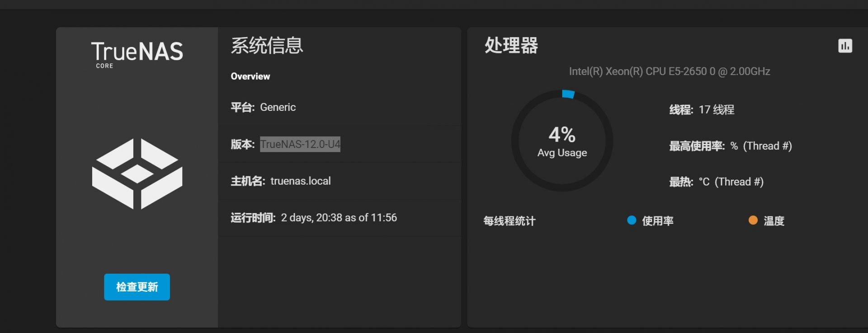Click the 最高使用率 stat line
The image size is (868, 333).
(731, 146)
